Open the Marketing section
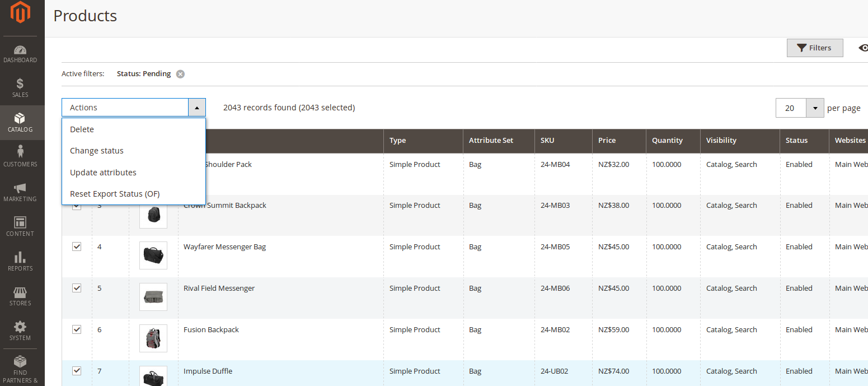Image resolution: width=868 pixels, height=386 pixels. click(x=21, y=192)
